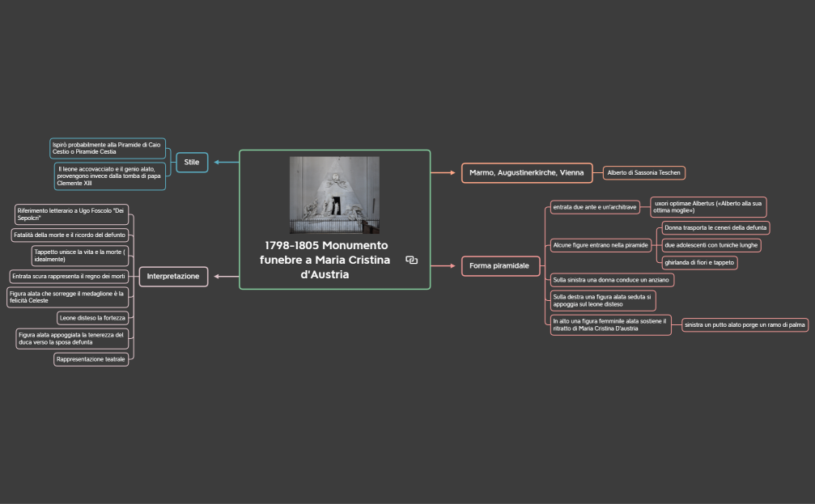Select the 'Forma piramidale' branch node
This screenshot has width=815, height=504.
click(x=499, y=265)
